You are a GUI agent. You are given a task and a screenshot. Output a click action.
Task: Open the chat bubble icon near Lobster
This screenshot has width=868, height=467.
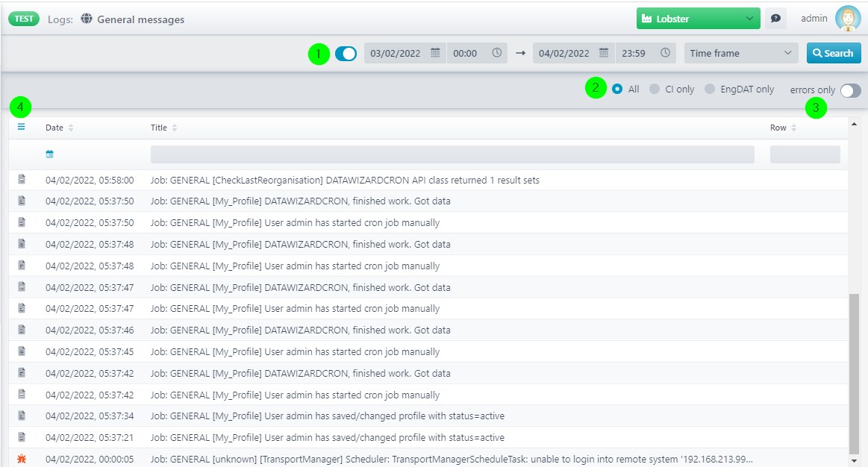click(x=775, y=19)
